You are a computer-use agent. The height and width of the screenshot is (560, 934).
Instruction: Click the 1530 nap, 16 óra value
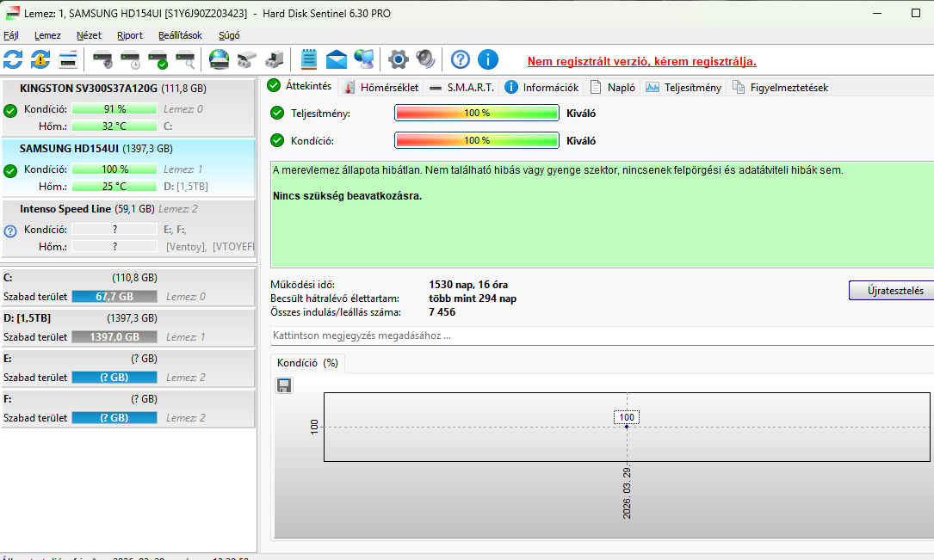pos(468,285)
